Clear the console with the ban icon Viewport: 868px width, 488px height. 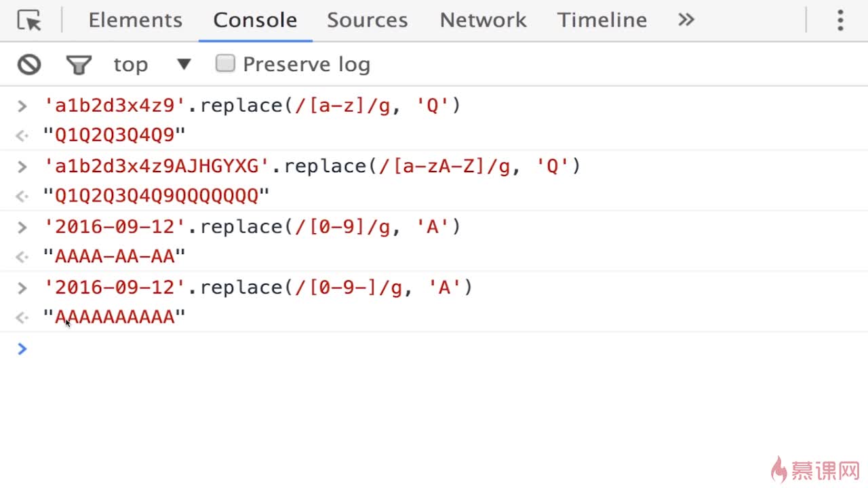click(29, 64)
